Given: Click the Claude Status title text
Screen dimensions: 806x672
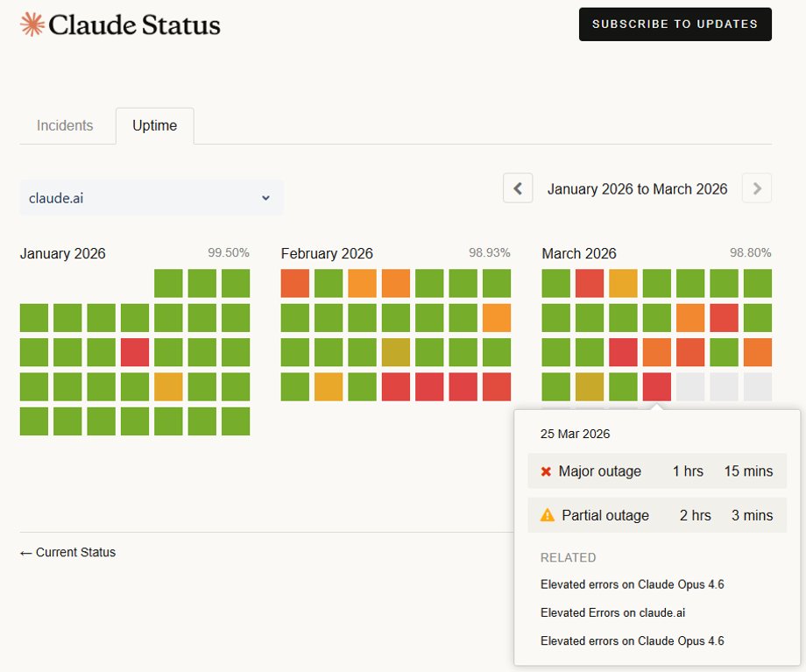Looking at the screenshot, I should click(x=135, y=25).
